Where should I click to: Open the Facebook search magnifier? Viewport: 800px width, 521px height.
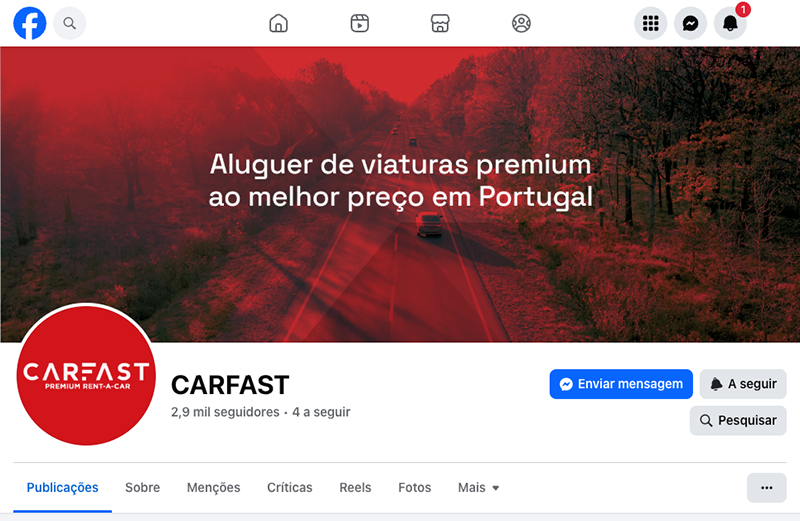click(70, 23)
